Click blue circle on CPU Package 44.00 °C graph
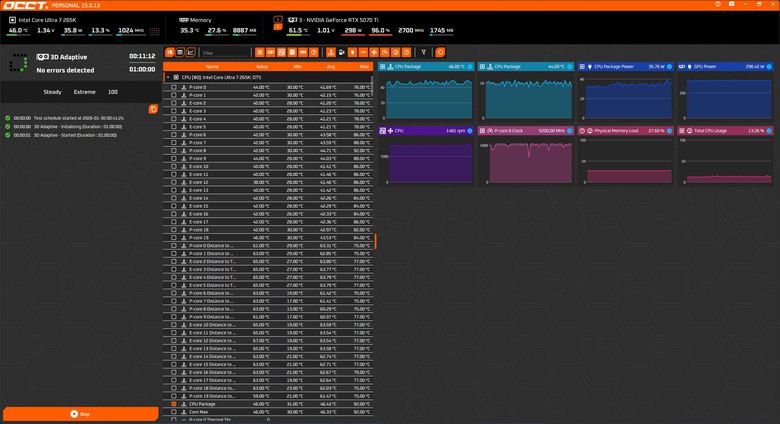Viewport: 780px width, 424px height. tap(570, 67)
